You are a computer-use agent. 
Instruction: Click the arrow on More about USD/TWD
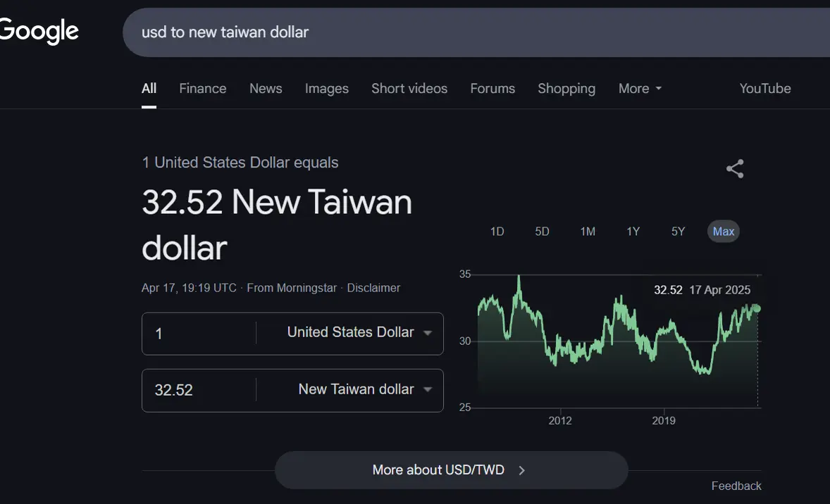(x=522, y=470)
